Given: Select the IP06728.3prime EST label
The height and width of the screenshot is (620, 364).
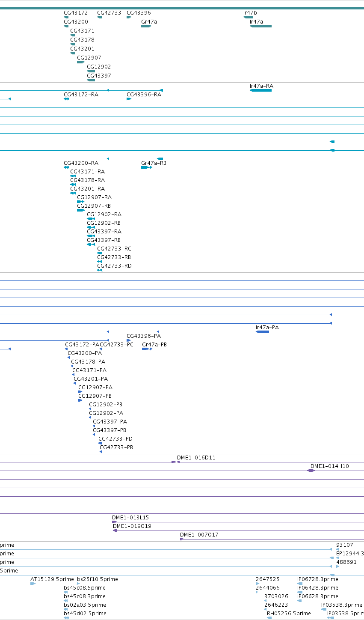Looking at the screenshot, I should (318, 579).
